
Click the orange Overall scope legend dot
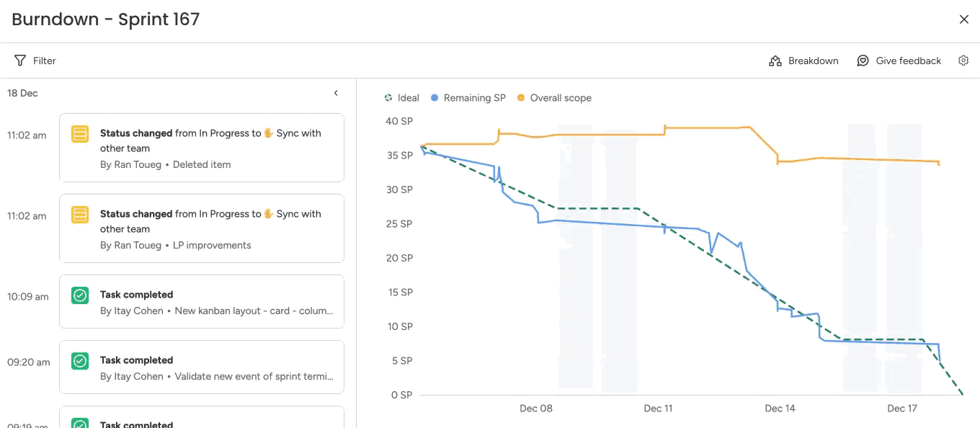pos(521,98)
